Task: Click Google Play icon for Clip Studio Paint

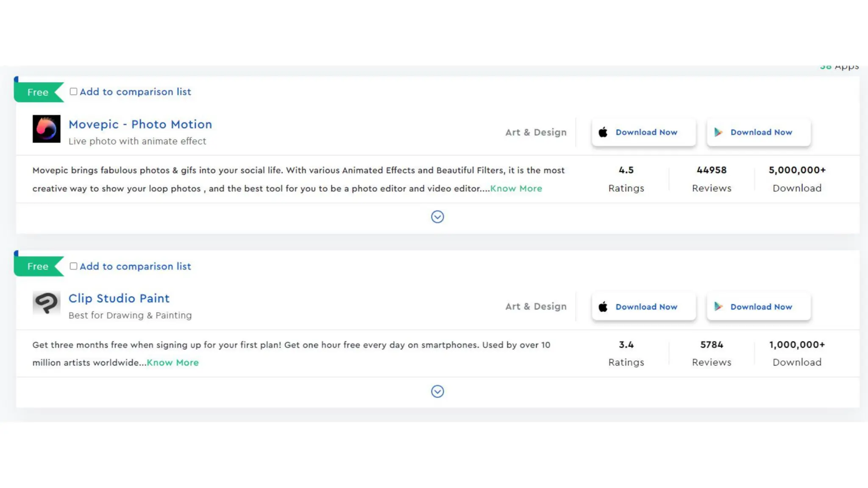Action: (718, 307)
